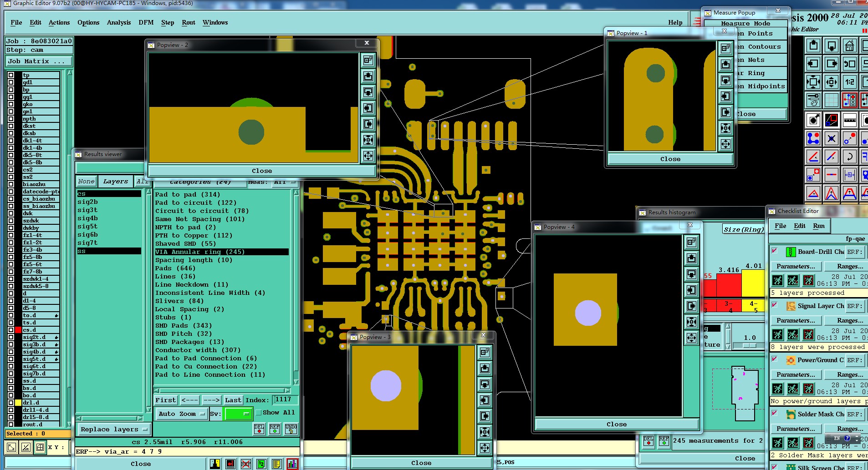Select the zoom area rectangle tool
Viewport: 868px width, 470px height.
click(x=832, y=120)
